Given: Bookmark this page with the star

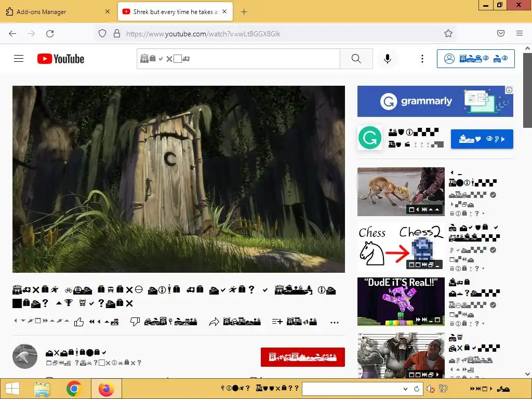Looking at the screenshot, I should [448, 33].
